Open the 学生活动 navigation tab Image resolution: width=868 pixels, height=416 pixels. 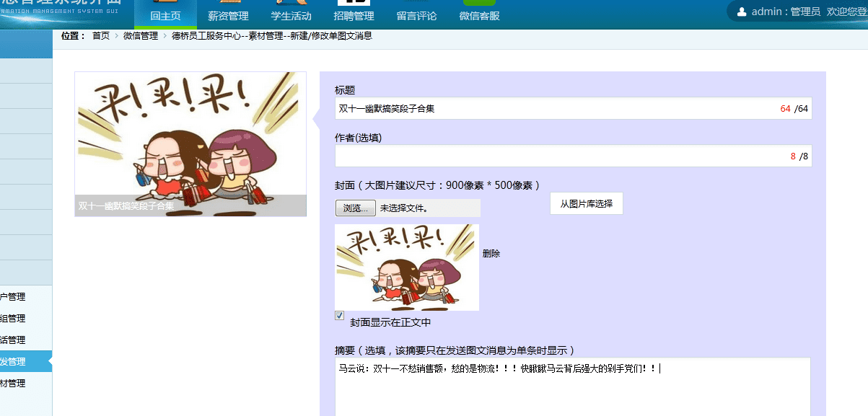(x=291, y=14)
